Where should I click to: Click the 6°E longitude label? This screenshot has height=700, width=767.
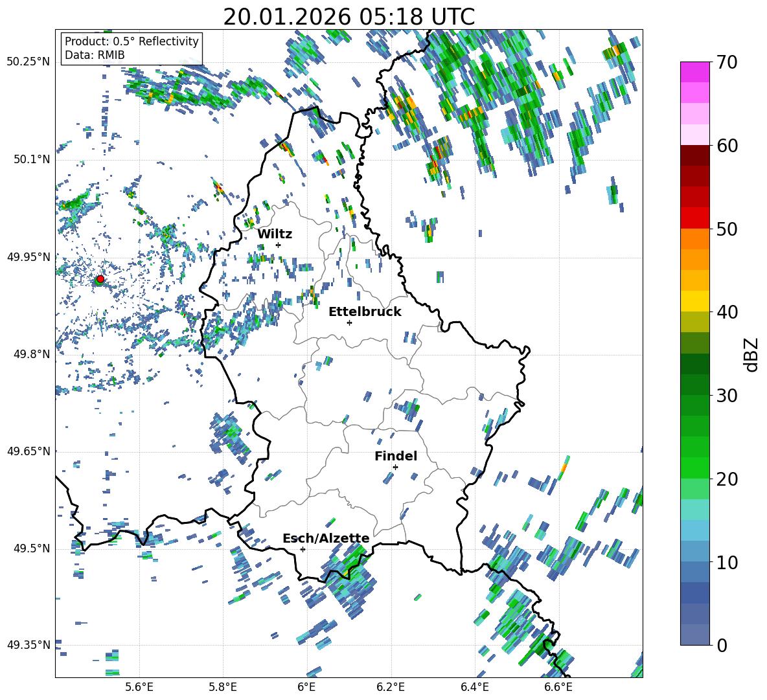[306, 687]
